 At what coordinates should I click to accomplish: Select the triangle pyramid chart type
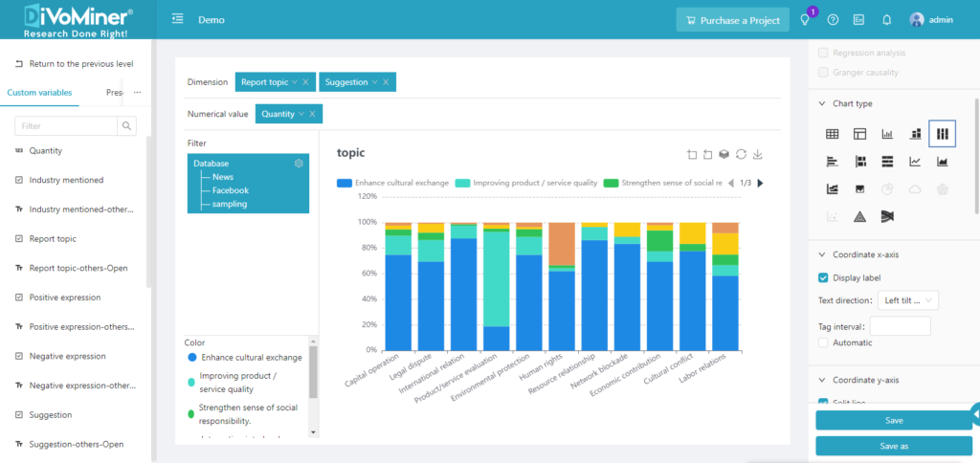point(860,216)
